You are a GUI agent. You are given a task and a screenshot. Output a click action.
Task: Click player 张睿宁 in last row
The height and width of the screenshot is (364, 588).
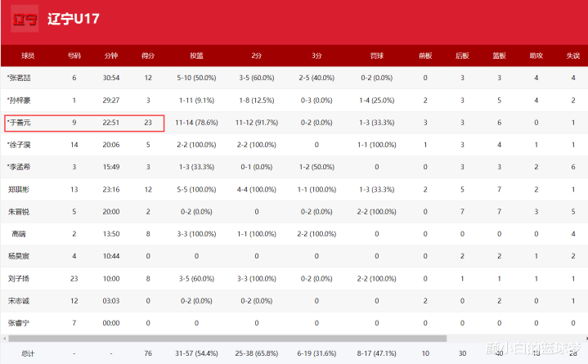(19, 323)
